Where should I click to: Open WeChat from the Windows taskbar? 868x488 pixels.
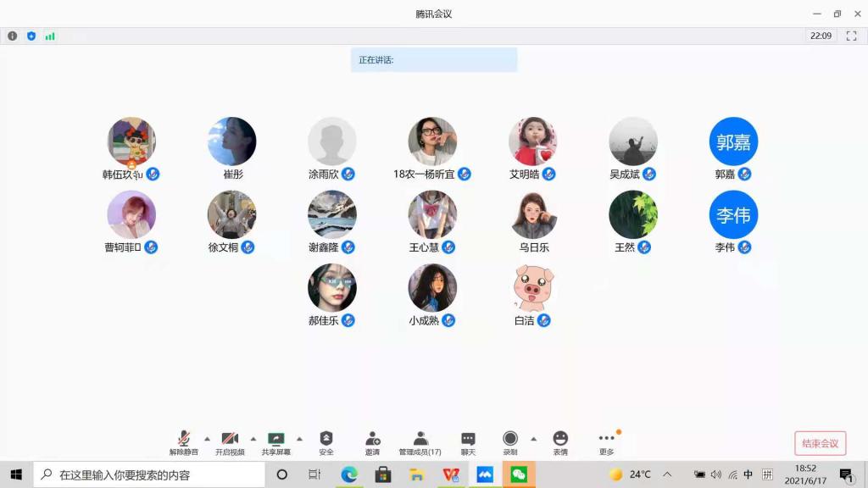click(x=519, y=474)
